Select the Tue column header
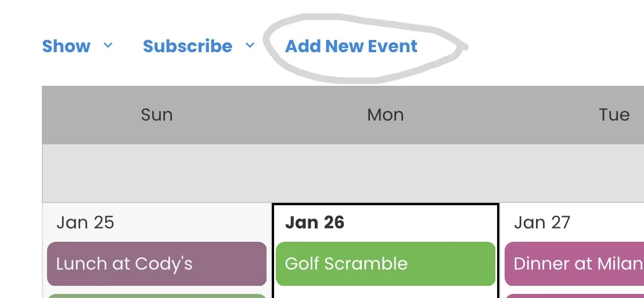 coord(614,115)
